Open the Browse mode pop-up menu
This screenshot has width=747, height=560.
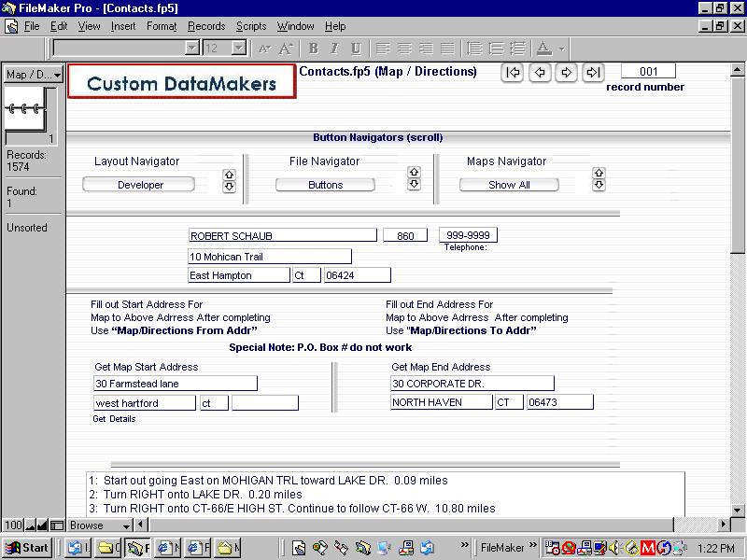(x=100, y=525)
